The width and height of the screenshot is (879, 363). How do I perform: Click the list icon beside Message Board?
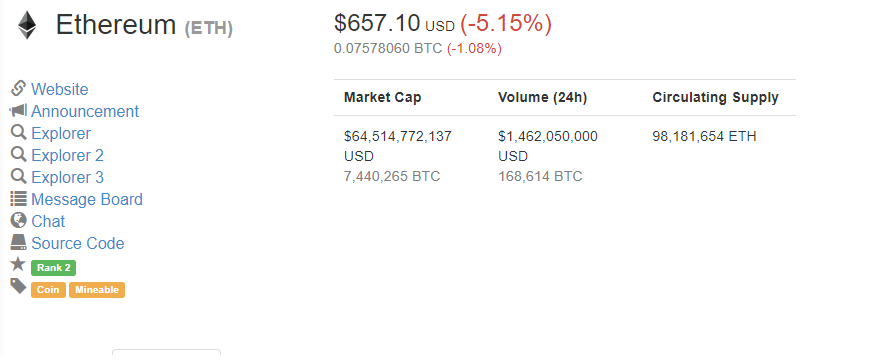tap(18, 198)
